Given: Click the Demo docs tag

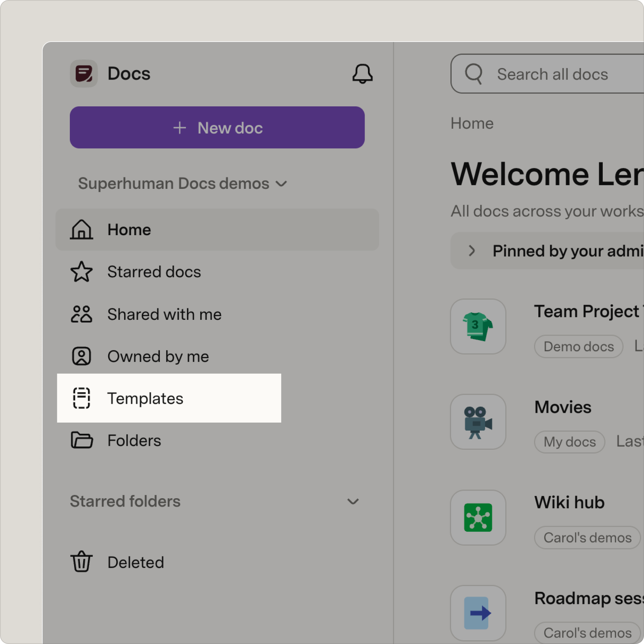Looking at the screenshot, I should tap(579, 347).
